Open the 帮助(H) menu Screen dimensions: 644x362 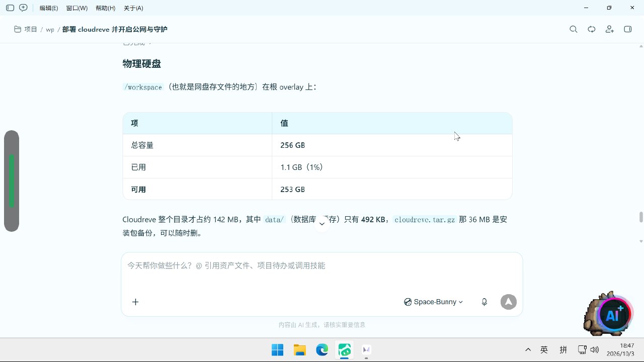click(x=105, y=8)
